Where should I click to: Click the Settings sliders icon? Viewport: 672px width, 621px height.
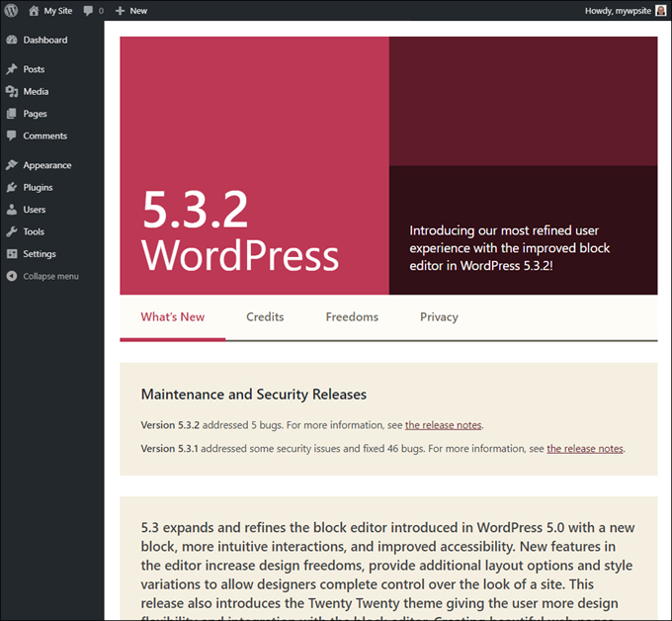[12, 254]
